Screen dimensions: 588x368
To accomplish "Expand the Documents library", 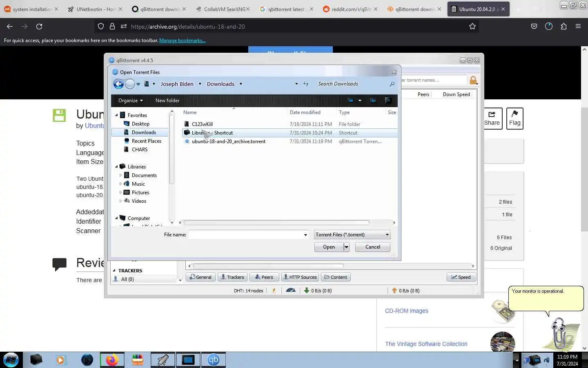I will click(x=120, y=175).
